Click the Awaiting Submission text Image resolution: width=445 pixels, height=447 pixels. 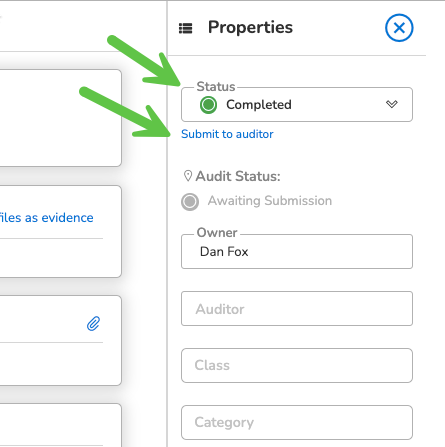point(270,201)
